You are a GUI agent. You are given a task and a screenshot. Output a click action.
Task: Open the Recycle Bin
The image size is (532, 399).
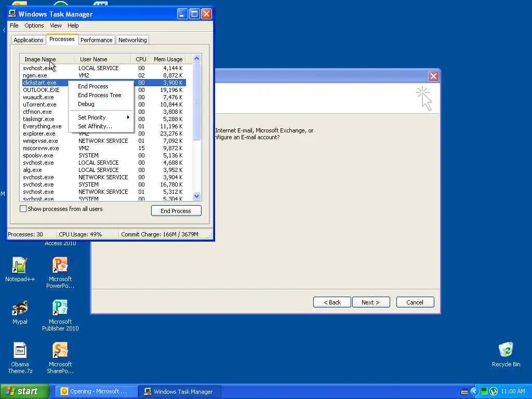click(506, 354)
